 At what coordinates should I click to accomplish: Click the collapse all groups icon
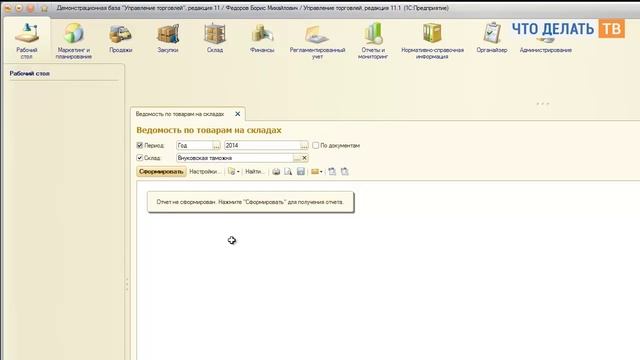(344, 172)
